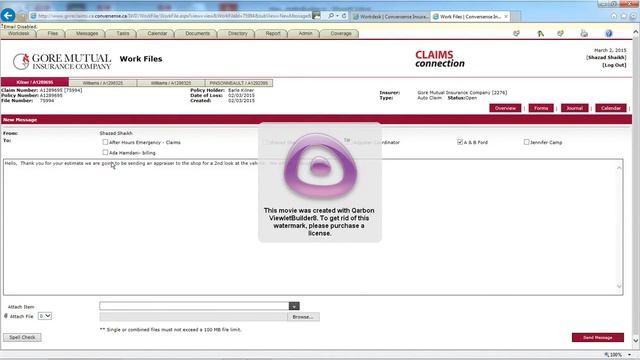Click message box scroll up arrow
Image resolution: width=640 pixels, height=360 pixels.
tap(619, 168)
